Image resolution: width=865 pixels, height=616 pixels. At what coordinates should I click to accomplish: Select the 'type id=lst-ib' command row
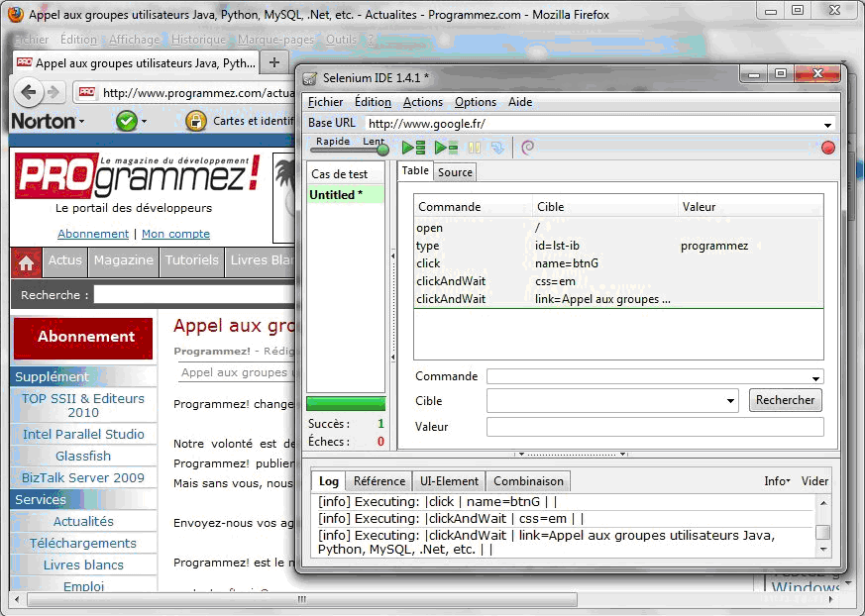(x=618, y=246)
